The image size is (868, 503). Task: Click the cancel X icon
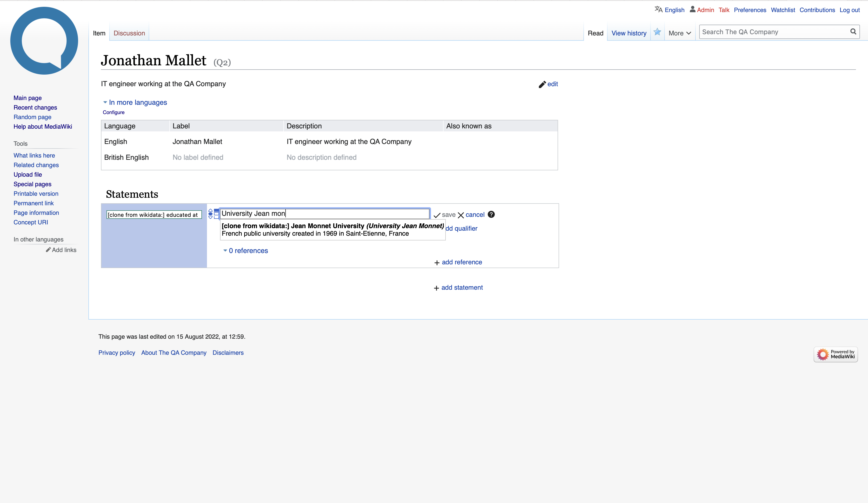point(461,215)
